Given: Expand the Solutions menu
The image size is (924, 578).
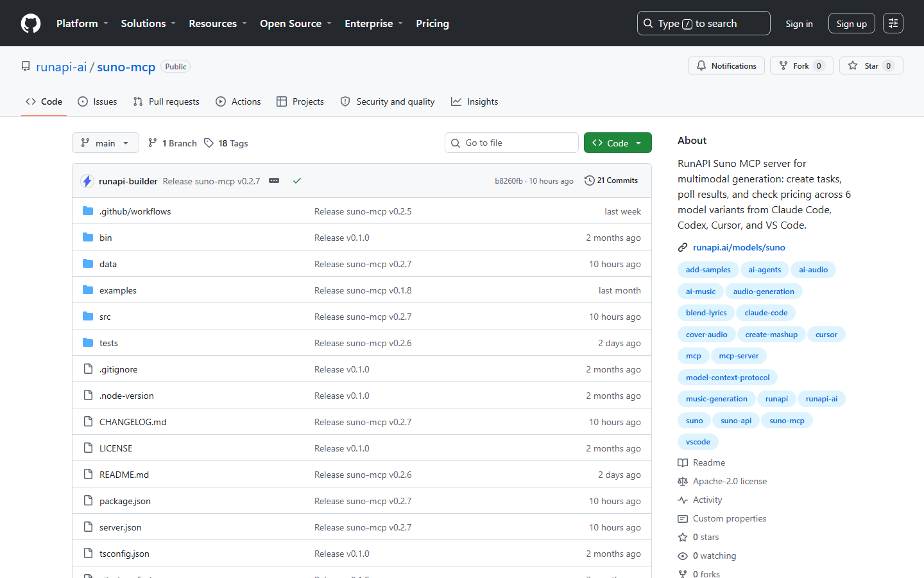Looking at the screenshot, I should pyautogui.click(x=148, y=23).
